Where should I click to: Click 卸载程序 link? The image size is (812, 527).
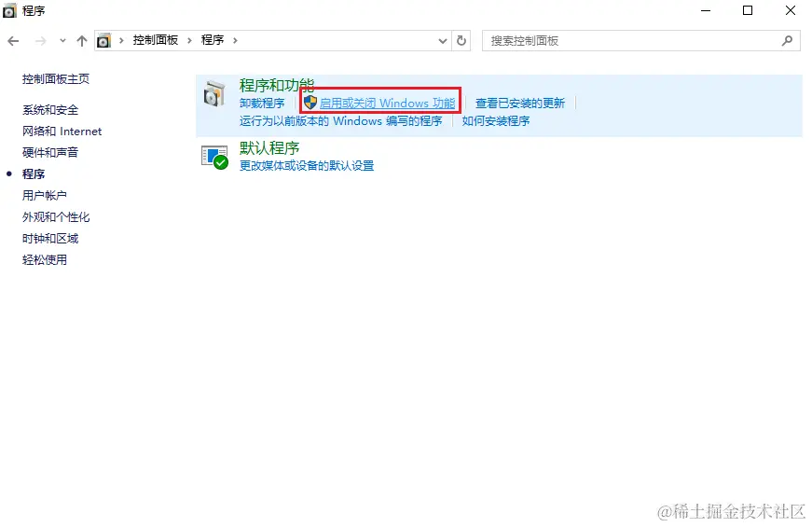coord(262,104)
